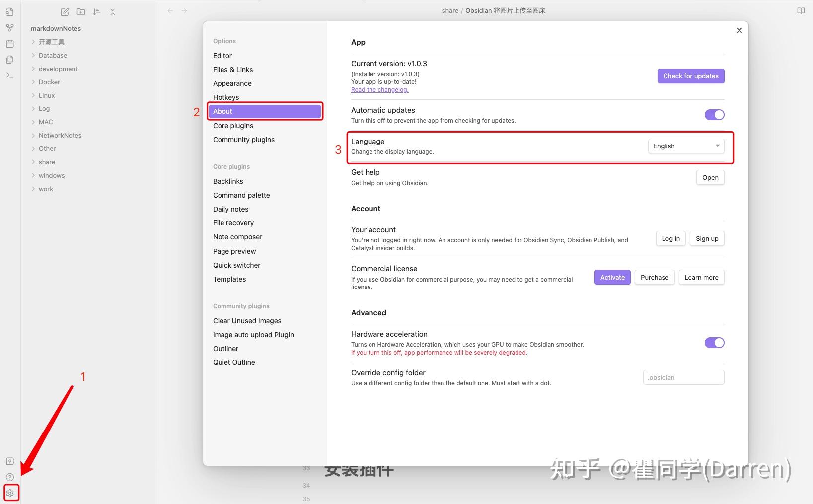
Task: Click Learn more about commercial license
Action: tap(701, 277)
